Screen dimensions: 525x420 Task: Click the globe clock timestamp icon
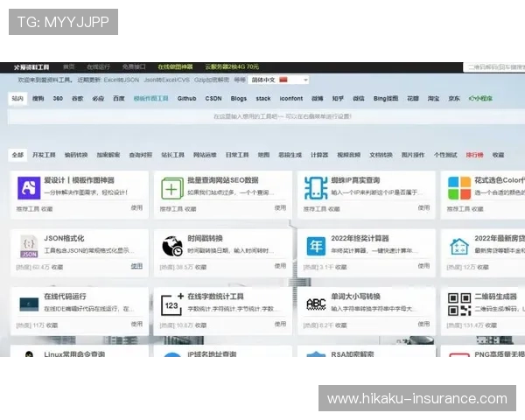pos(172,246)
